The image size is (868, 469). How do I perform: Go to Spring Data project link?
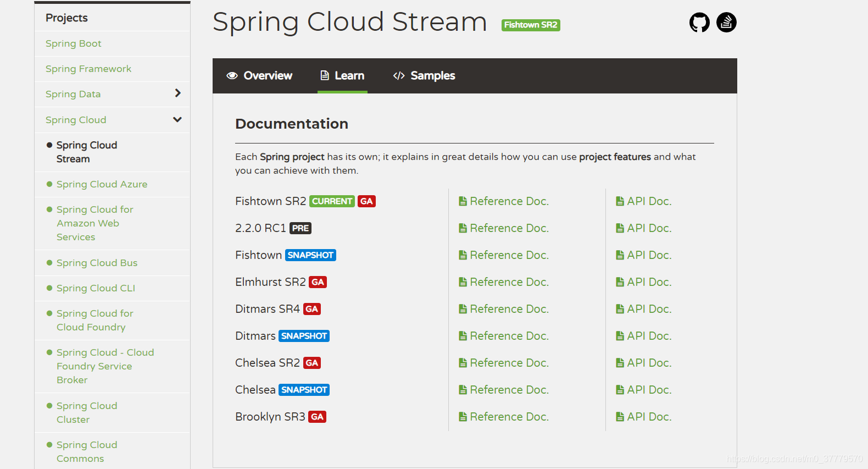click(73, 94)
